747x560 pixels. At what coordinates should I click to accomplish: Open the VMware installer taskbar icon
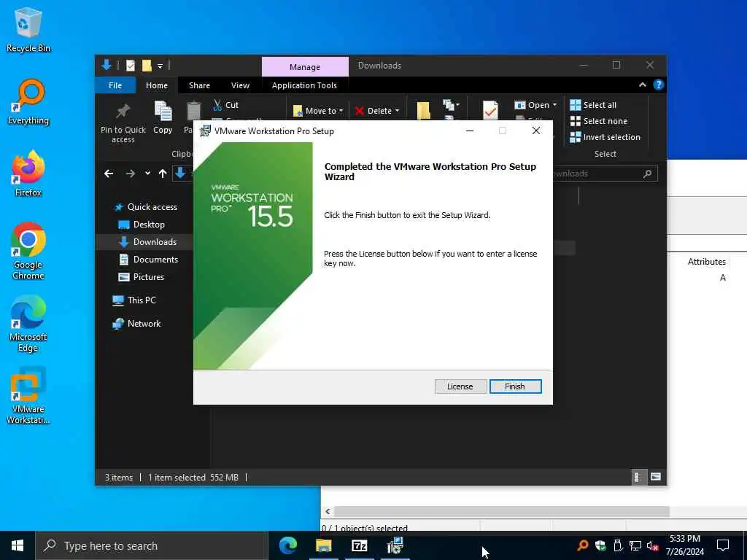coord(395,545)
